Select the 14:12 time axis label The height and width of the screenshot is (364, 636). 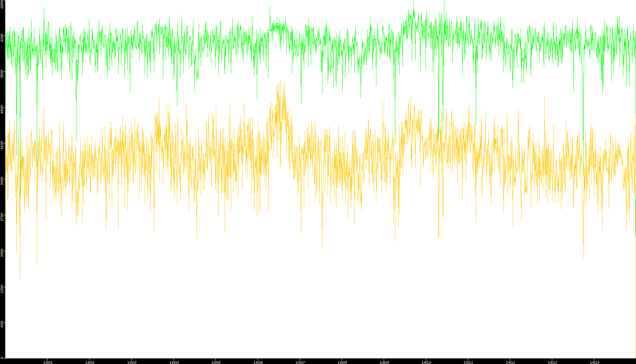(x=510, y=362)
